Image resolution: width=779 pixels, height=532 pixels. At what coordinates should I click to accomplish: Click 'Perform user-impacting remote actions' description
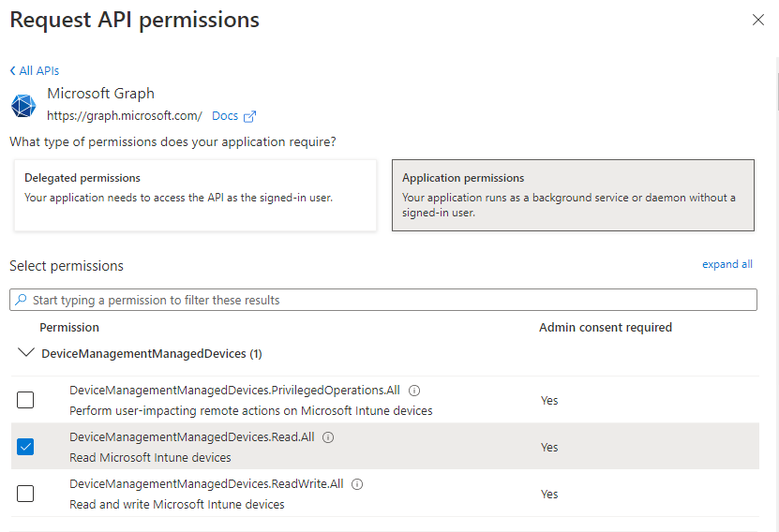(x=251, y=411)
